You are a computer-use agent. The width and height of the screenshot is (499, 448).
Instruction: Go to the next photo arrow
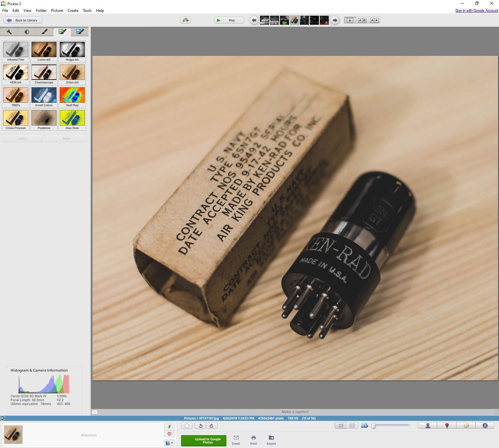pyautogui.click(x=335, y=20)
